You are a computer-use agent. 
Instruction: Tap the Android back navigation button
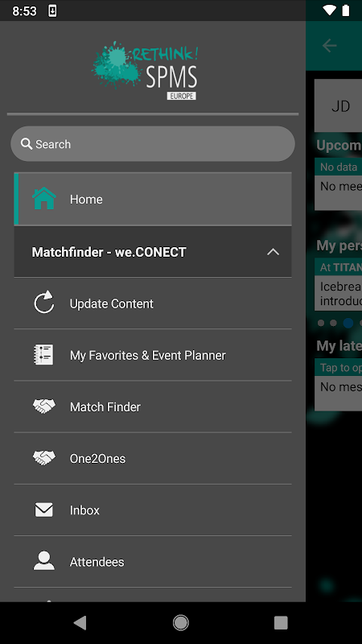click(80, 622)
